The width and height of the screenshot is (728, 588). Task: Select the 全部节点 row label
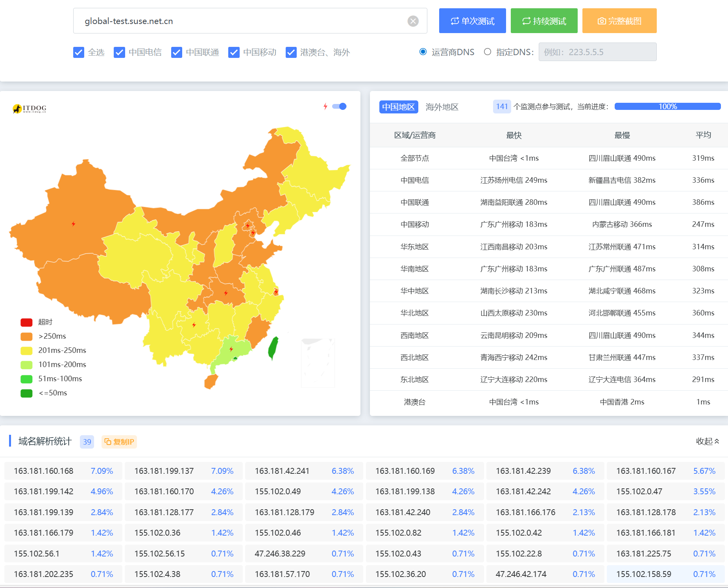tap(414, 158)
